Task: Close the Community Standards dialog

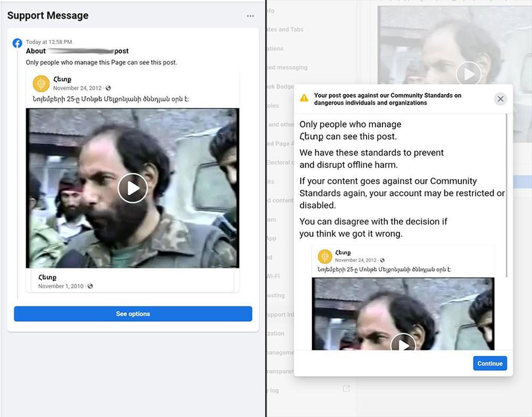Action: pos(501,99)
